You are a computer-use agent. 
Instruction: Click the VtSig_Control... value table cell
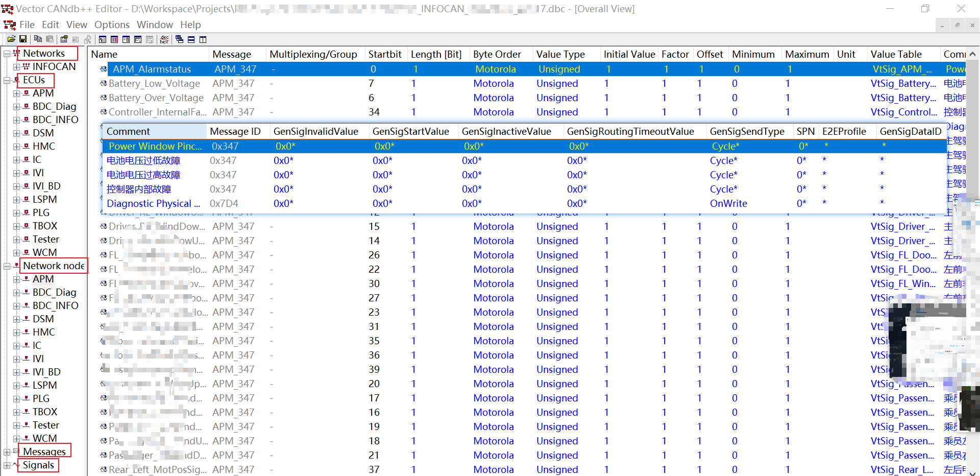click(x=904, y=112)
